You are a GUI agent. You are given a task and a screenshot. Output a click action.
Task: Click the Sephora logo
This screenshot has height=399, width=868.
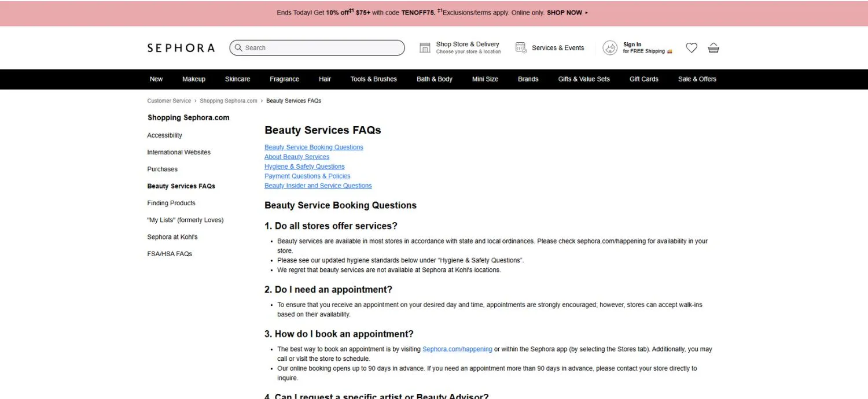coord(181,48)
